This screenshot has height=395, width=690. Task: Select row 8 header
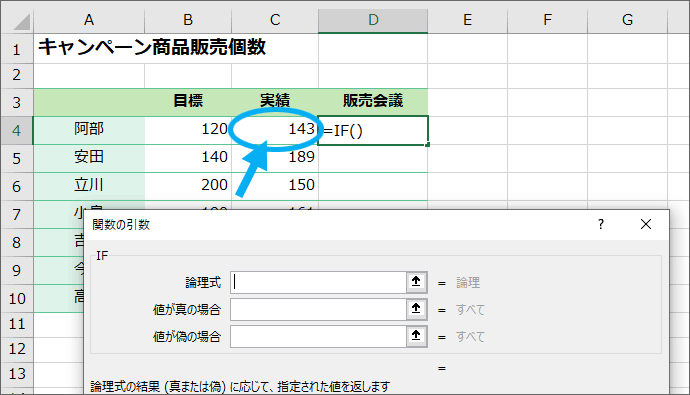tap(17, 242)
